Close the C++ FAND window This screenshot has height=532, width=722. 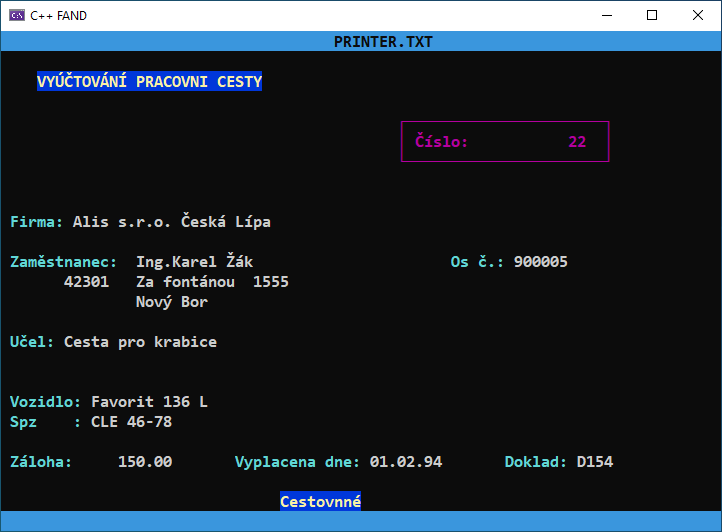click(x=698, y=15)
